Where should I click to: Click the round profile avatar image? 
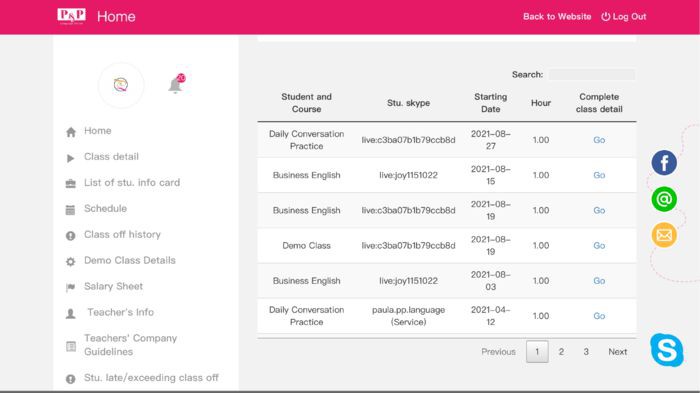tap(121, 85)
